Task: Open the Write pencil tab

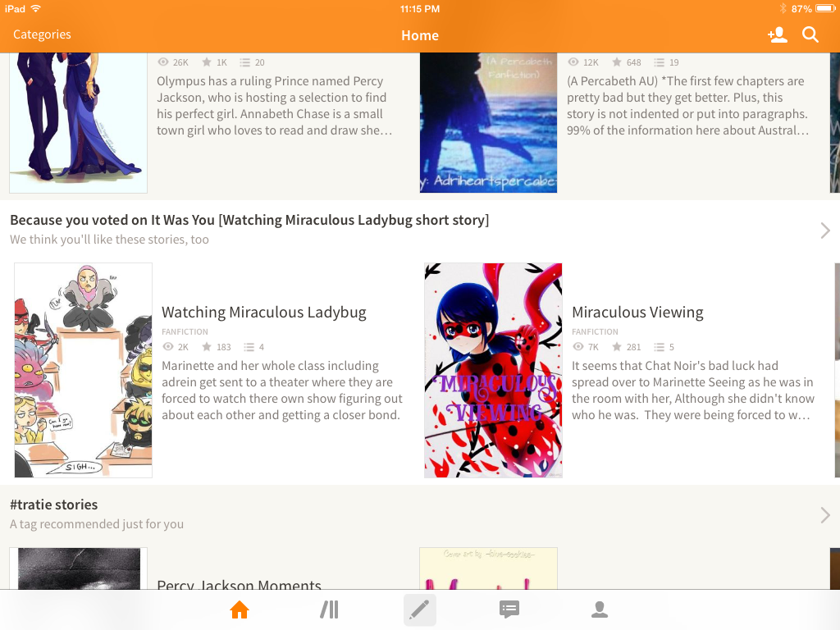Action: point(419,609)
